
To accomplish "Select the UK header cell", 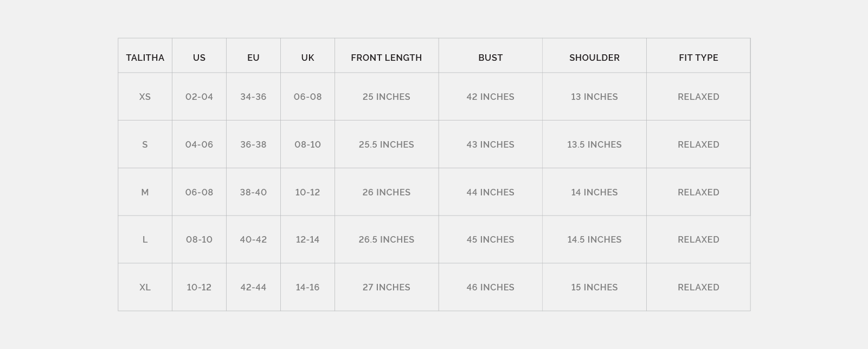I will [x=307, y=58].
